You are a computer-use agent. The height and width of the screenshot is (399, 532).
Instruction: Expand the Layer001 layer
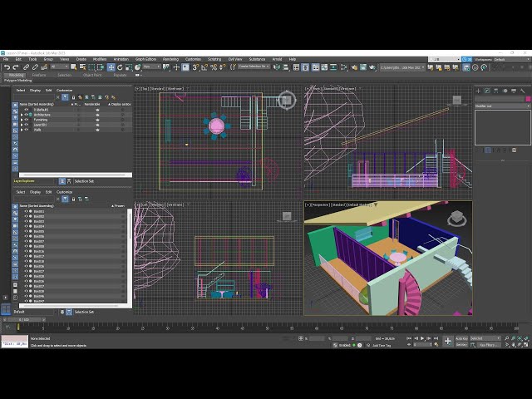[22, 125]
